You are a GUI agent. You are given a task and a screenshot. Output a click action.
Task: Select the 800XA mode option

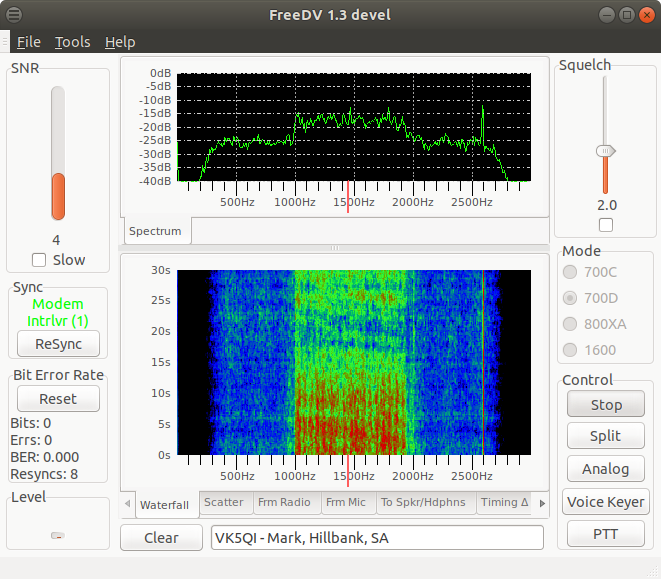[571, 323]
